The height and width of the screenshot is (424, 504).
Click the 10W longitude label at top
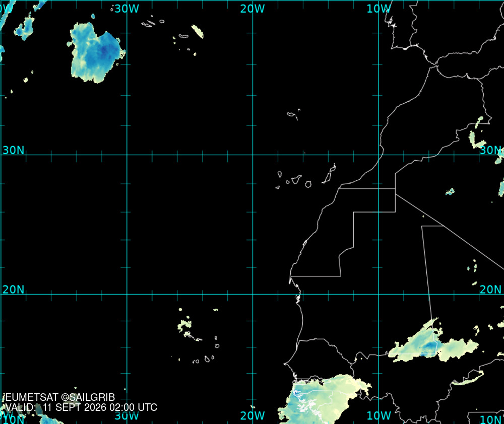pyautogui.click(x=379, y=9)
